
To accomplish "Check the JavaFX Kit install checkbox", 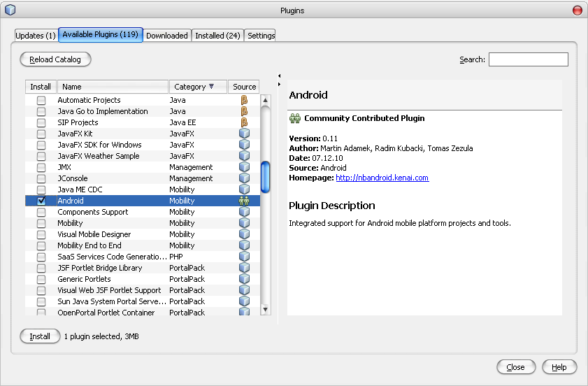I will 41,134.
